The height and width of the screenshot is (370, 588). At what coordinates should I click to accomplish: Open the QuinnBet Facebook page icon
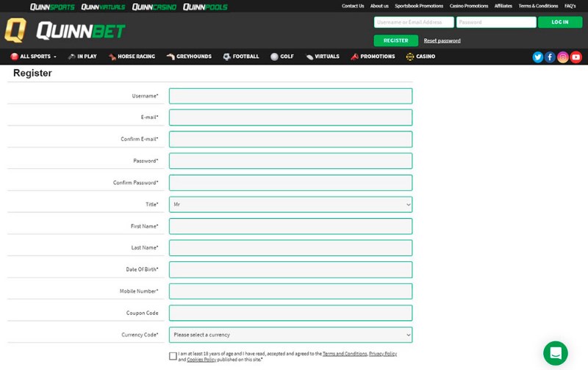pyautogui.click(x=550, y=57)
